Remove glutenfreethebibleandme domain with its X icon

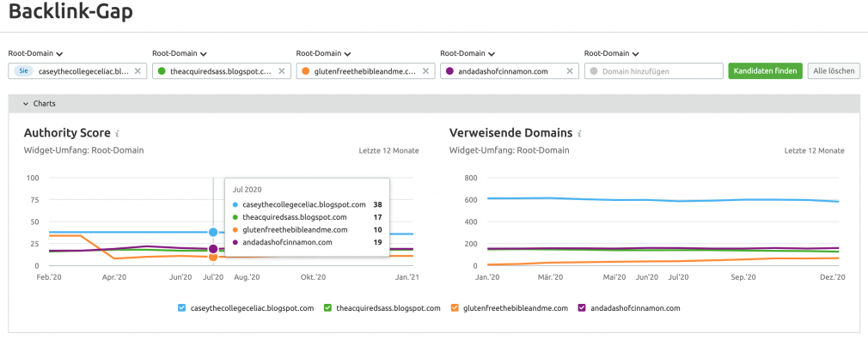[425, 71]
